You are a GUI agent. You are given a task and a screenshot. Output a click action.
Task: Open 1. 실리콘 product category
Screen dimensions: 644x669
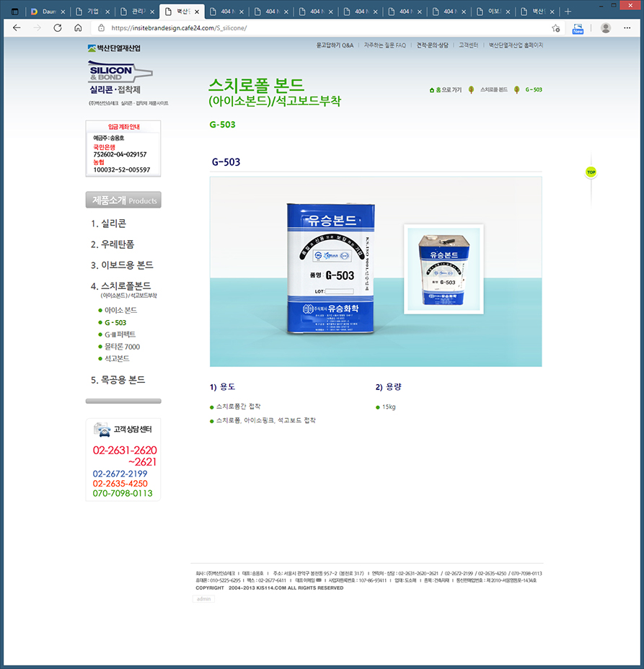tap(109, 223)
